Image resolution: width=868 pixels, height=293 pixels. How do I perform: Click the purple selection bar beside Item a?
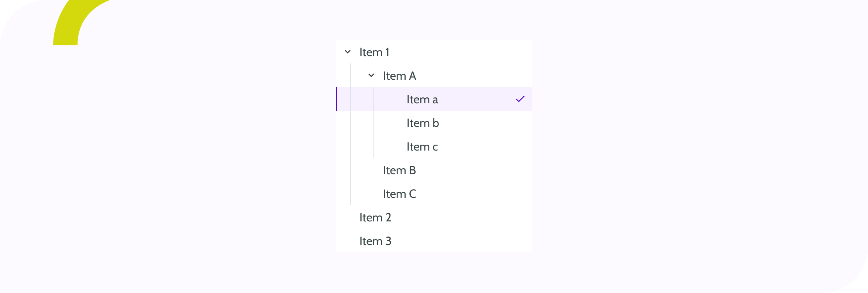(337, 99)
